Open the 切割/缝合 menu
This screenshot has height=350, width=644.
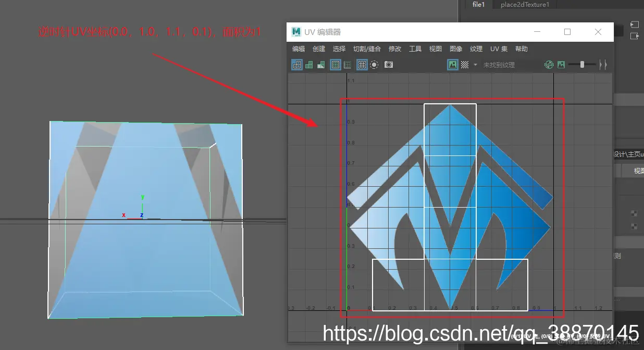tap(367, 49)
